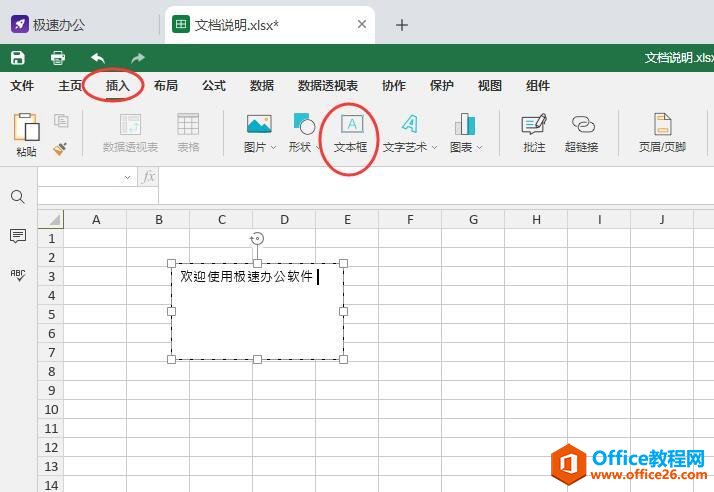The image size is (714, 492).
Task: Add a Comment (批注)
Action: (x=534, y=133)
